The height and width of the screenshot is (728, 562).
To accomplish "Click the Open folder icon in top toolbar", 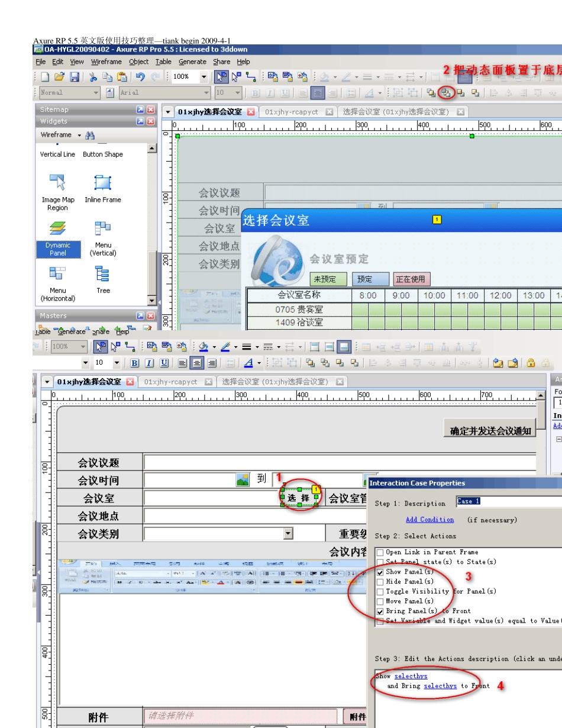I will tap(59, 76).
